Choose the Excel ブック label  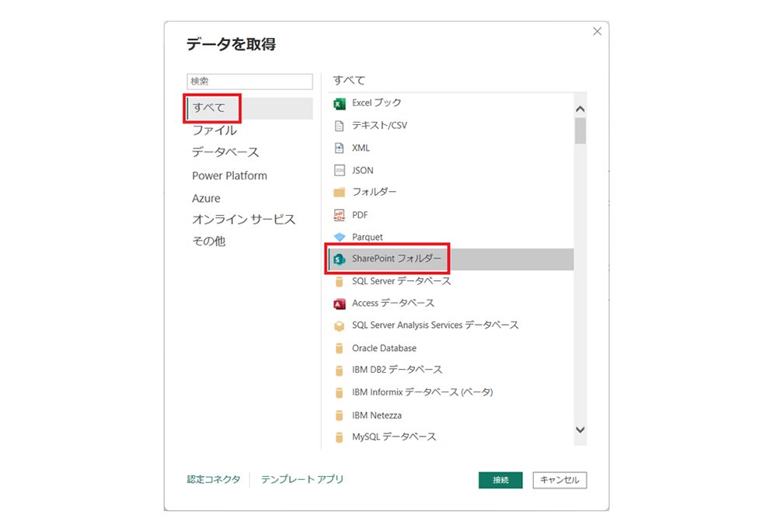[x=377, y=103]
